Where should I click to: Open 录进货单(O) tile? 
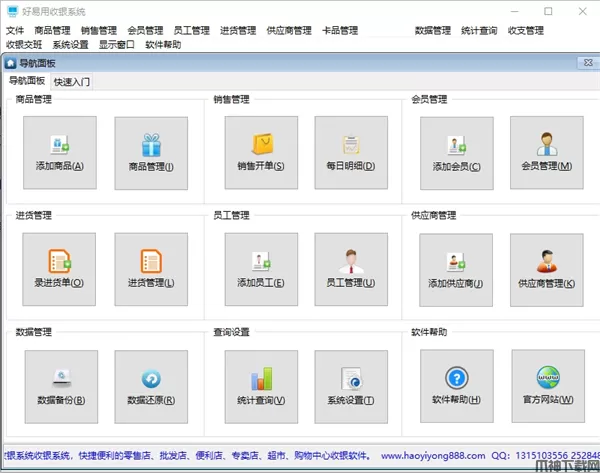point(59,269)
